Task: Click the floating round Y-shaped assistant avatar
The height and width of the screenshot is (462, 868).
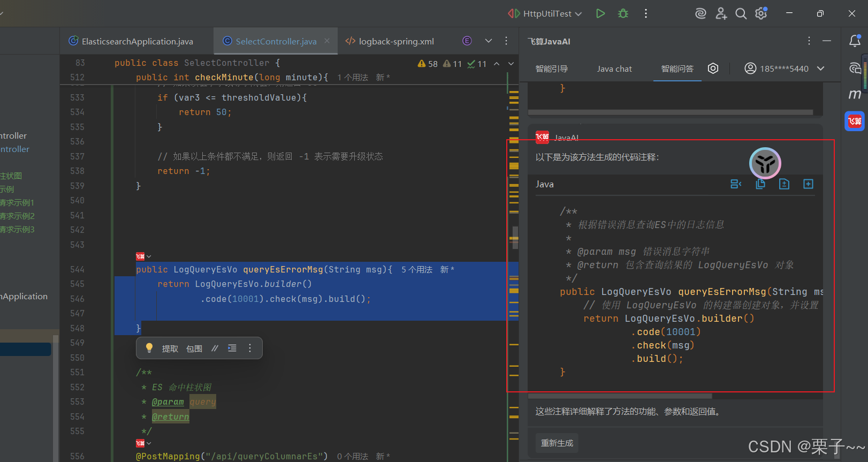Action: tap(765, 163)
